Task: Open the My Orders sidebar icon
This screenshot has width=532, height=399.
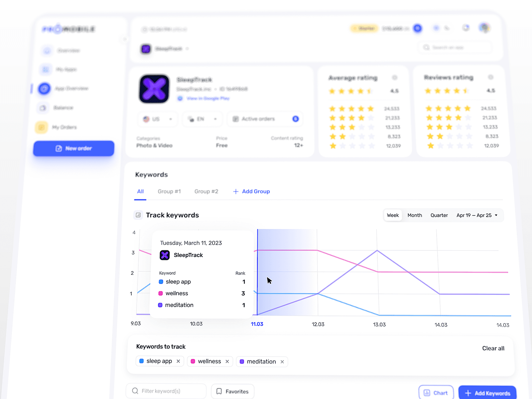Action: tap(42, 127)
